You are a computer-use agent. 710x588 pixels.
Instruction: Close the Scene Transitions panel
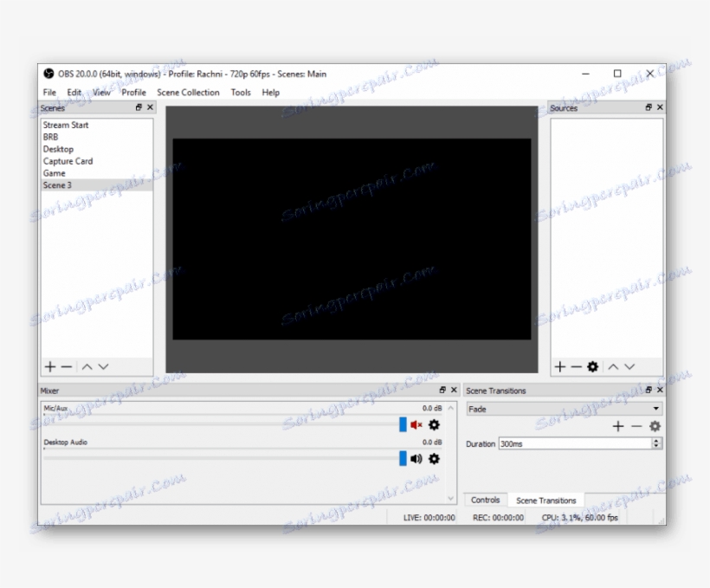[x=660, y=391]
